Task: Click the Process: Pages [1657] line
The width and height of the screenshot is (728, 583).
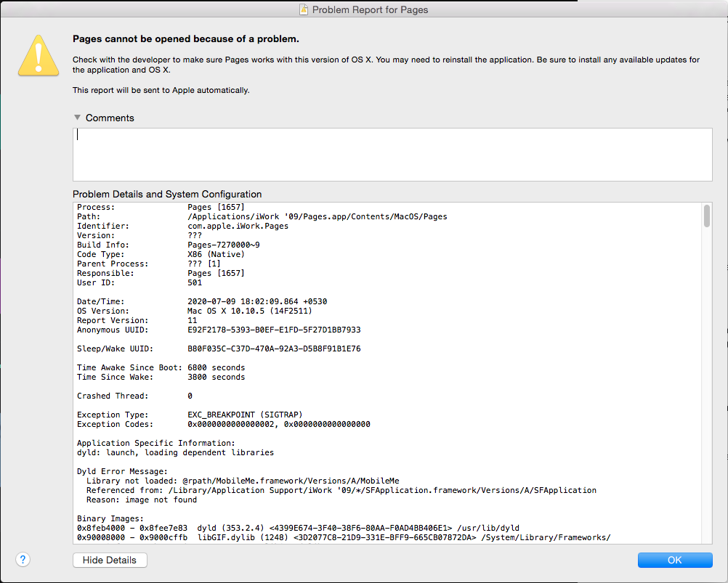Action: [x=161, y=208]
